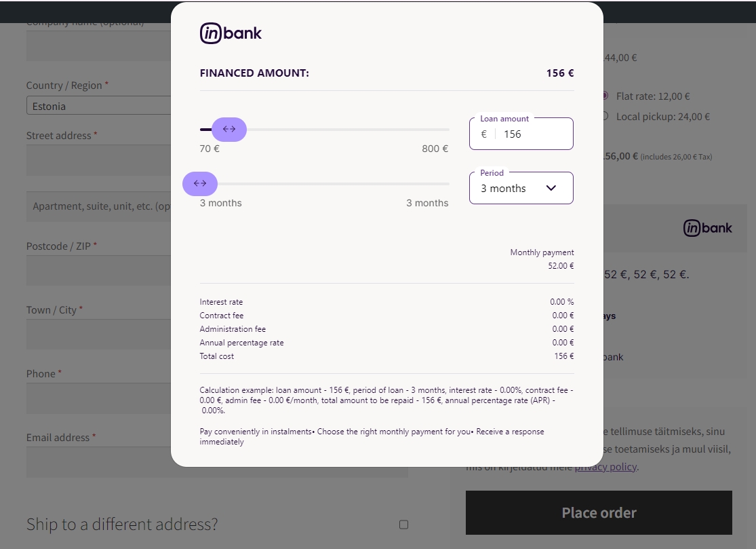756x549 pixels.
Task: Click the Inbank logo in the modal
Action: click(231, 33)
